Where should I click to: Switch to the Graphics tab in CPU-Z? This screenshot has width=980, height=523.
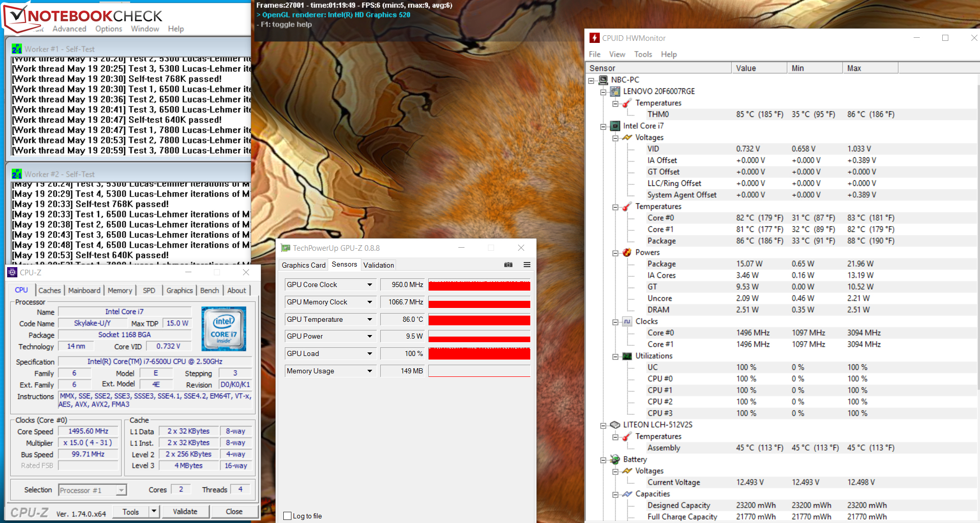pyautogui.click(x=180, y=290)
